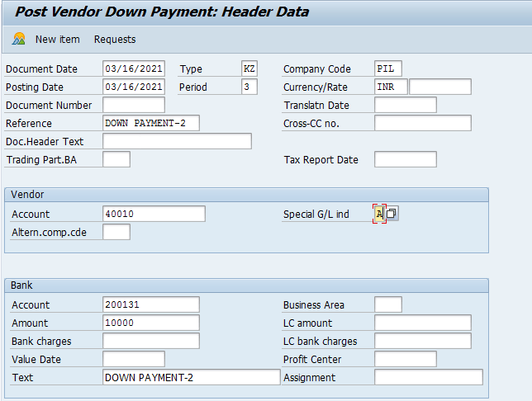Click the Translatn Date field

(x=406, y=105)
